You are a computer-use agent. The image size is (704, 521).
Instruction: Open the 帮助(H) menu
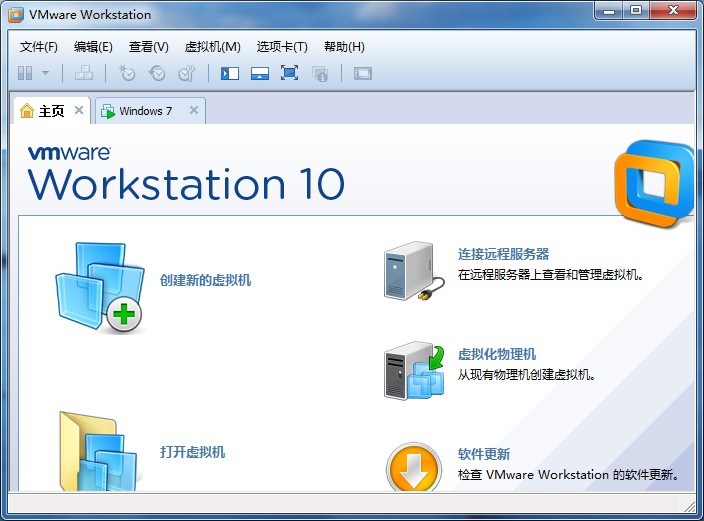point(344,47)
